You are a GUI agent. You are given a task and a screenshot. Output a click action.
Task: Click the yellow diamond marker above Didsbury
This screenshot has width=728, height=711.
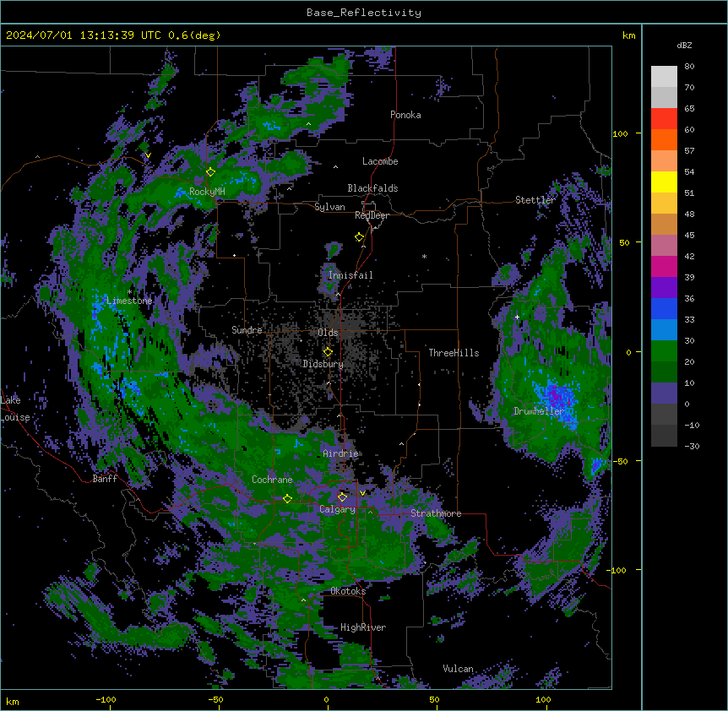tap(328, 352)
